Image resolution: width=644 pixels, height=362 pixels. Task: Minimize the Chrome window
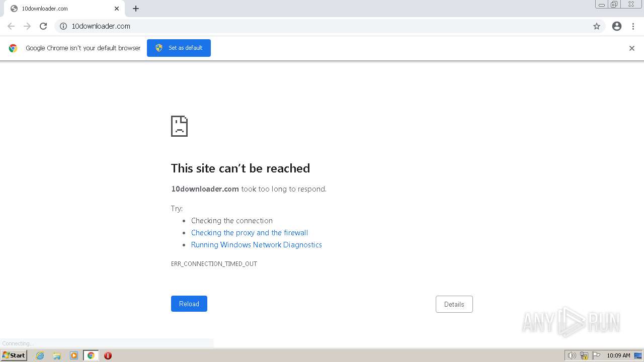point(602,5)
